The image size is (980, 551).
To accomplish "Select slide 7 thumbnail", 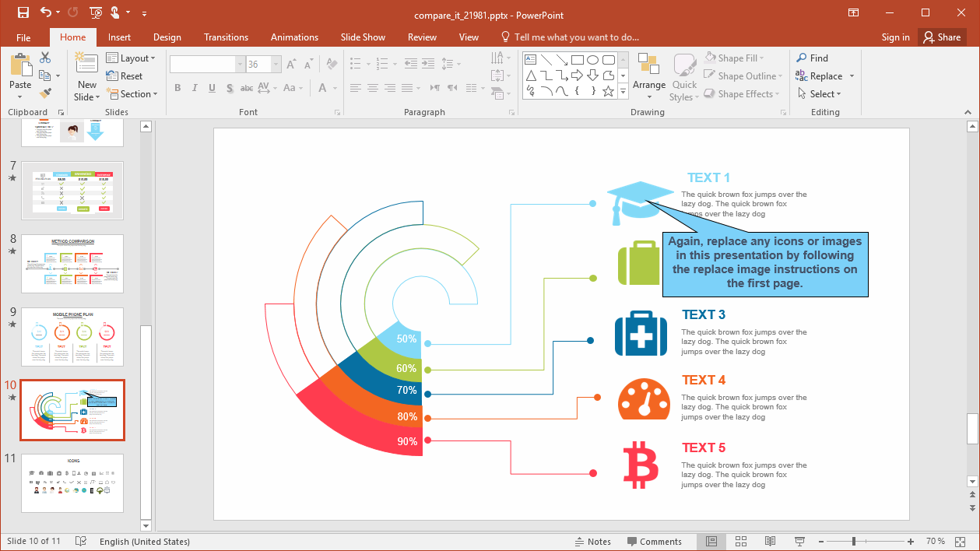I will point(72,191).
